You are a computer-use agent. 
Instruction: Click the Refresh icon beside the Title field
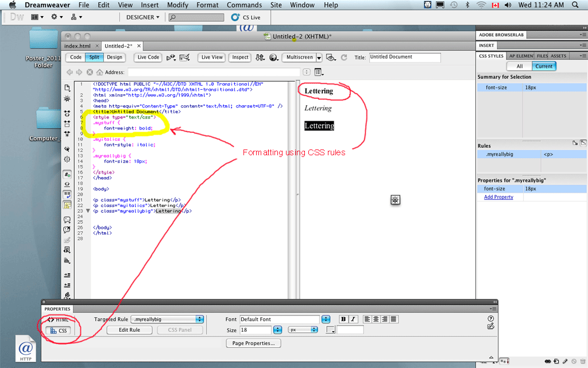pos(344,57)
